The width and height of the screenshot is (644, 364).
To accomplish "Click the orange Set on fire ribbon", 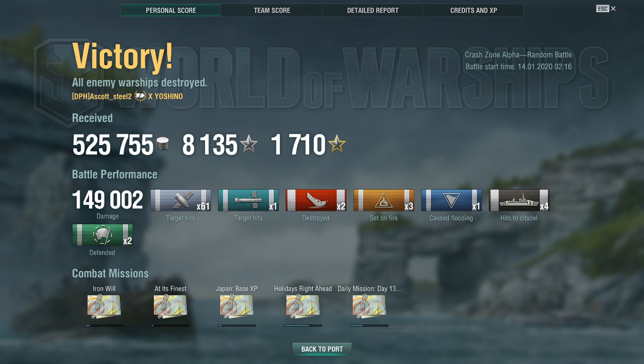I will pyautogui.click(x=384, y=200).
